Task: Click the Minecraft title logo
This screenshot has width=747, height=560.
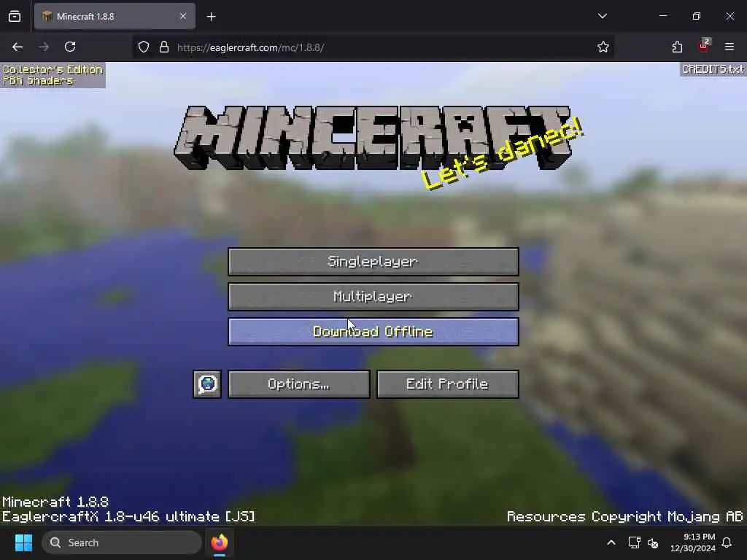Action: pos(373,138)
